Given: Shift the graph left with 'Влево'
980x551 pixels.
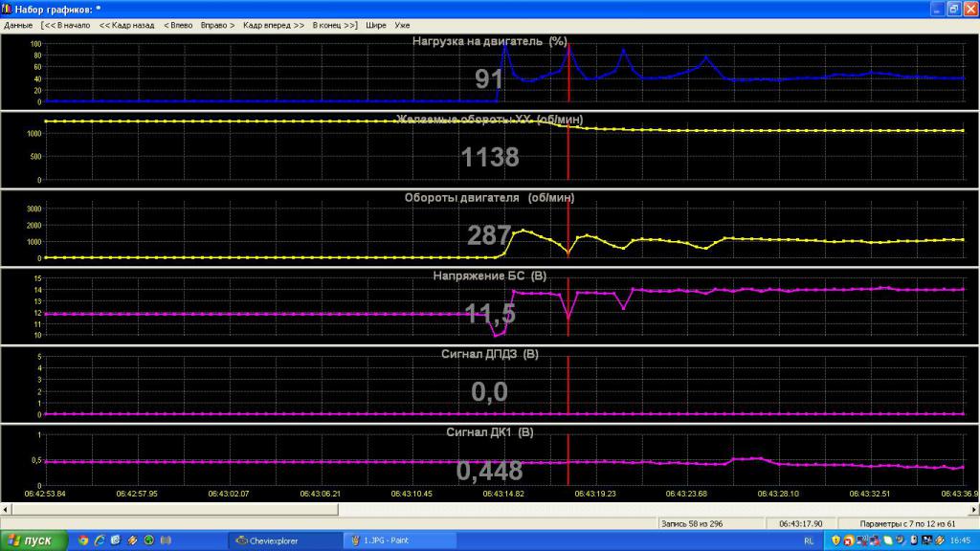Looking at the screenshot, I should pyautogui.click(x=178, y=25).
